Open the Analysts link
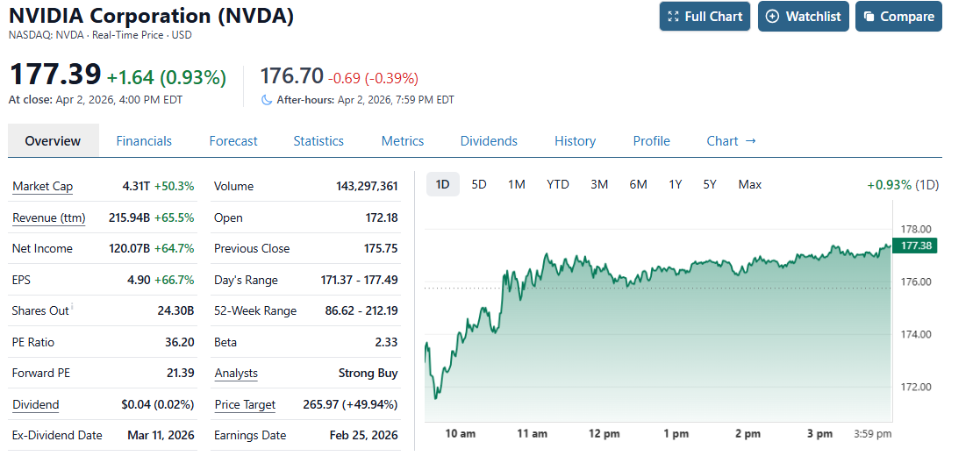980x456 pixels. tap(236, 374)
